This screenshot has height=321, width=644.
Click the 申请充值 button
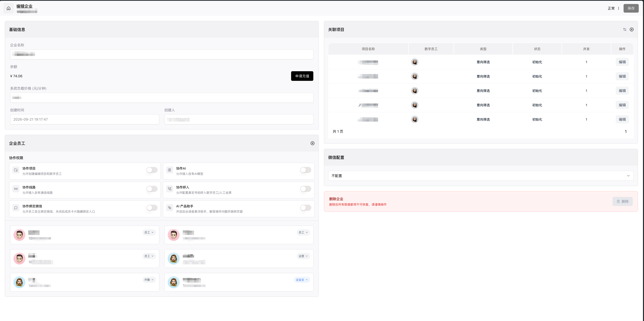pos(302,76)
